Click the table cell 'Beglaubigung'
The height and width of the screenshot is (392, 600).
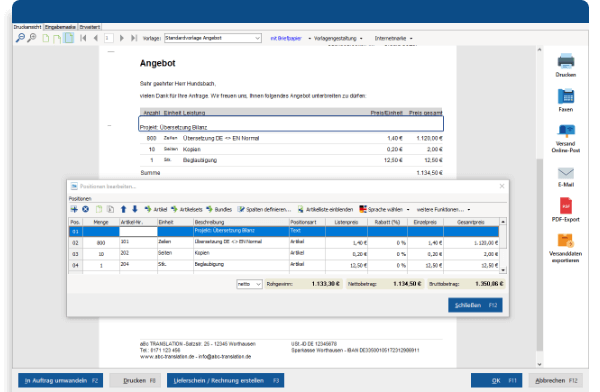[x=241, y=265]
